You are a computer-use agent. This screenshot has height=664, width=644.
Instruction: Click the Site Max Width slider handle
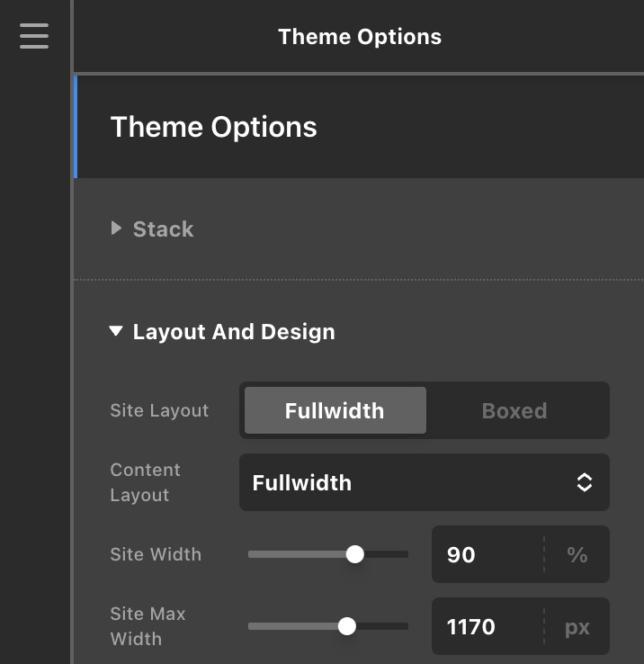pos(347,626)
